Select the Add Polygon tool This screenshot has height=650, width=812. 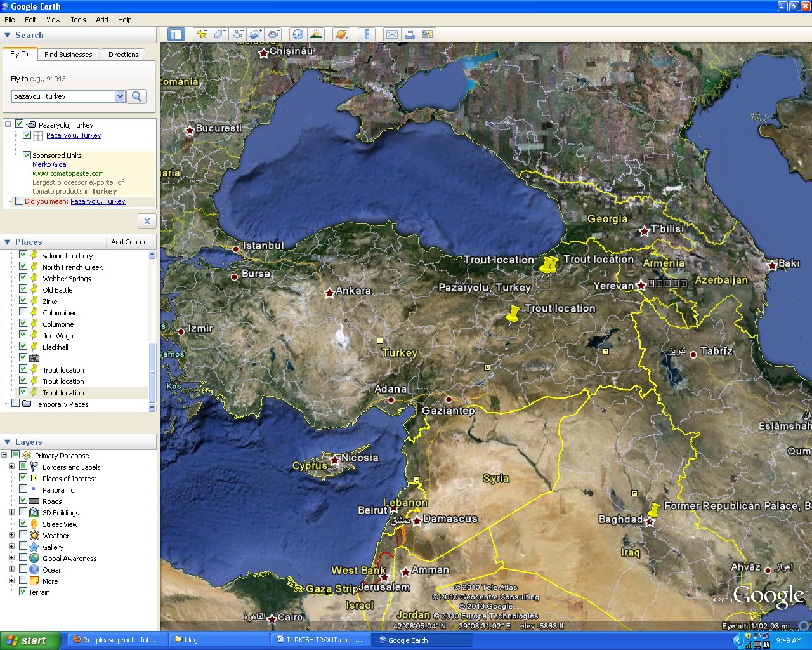(x=219, y=34)
